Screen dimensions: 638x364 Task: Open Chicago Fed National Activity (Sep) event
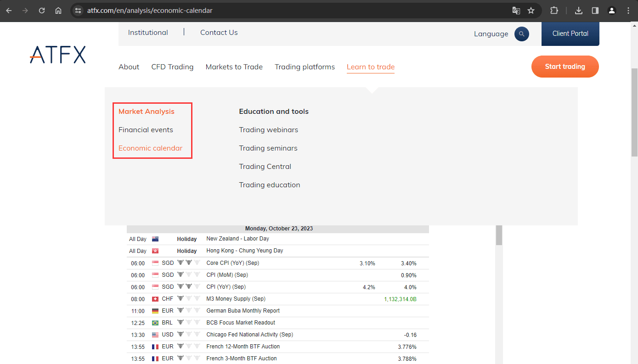point(249,335)
